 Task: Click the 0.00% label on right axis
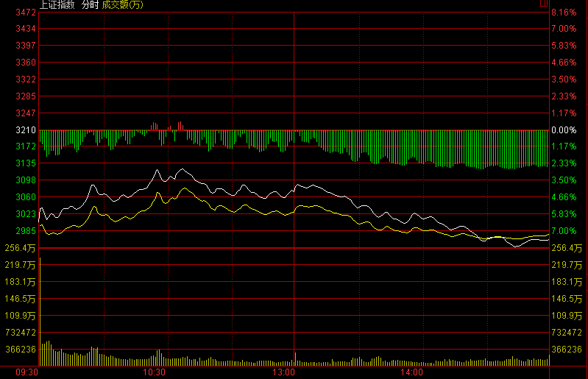(x=564, y=130)
